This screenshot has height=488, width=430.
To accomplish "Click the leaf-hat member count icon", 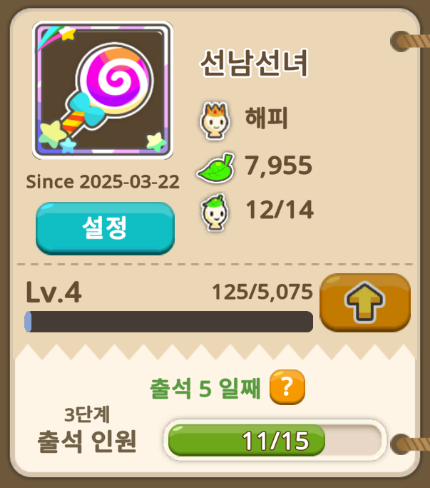I will click(215, 212).
